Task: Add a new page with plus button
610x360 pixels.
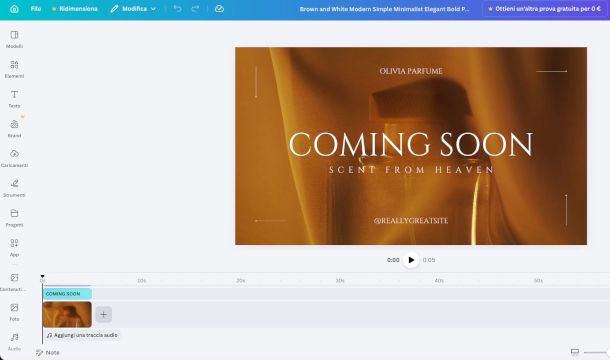Action: click(103, 314)
